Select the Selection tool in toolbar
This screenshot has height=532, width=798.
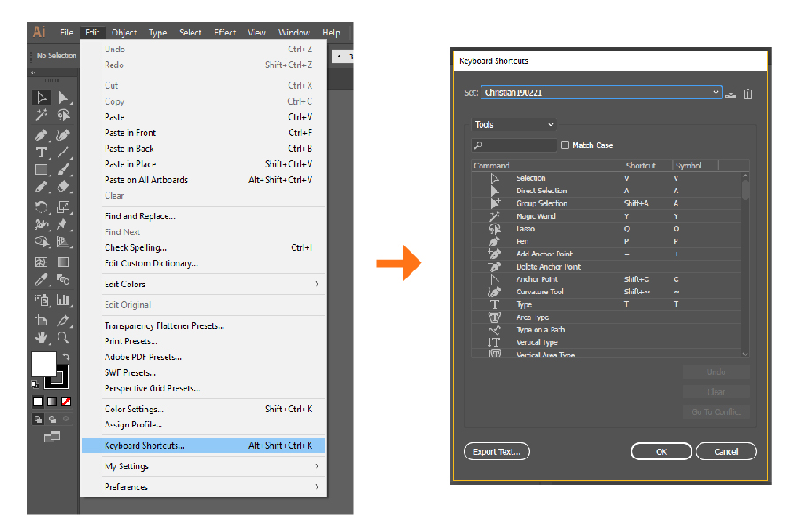[41, 98]
